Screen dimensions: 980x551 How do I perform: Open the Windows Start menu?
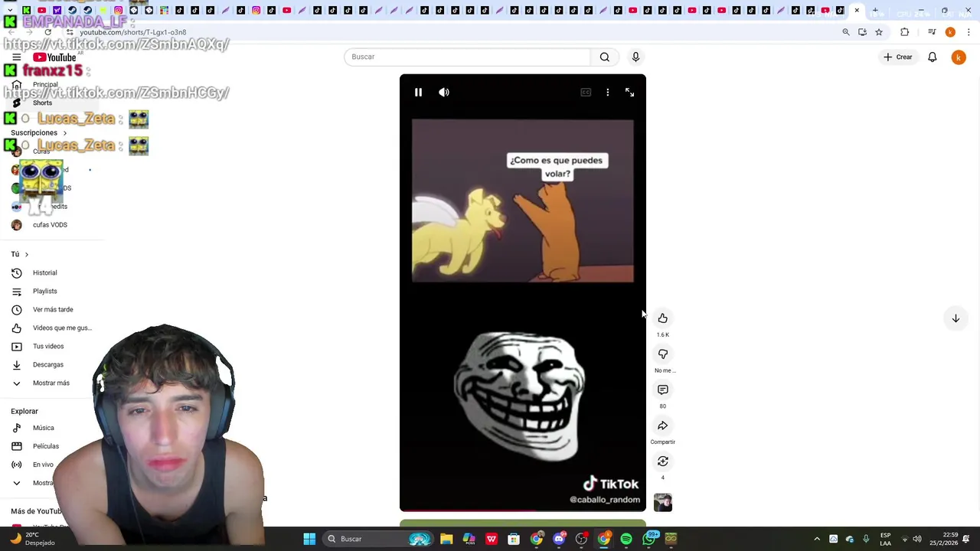click(x=309, y=539)
